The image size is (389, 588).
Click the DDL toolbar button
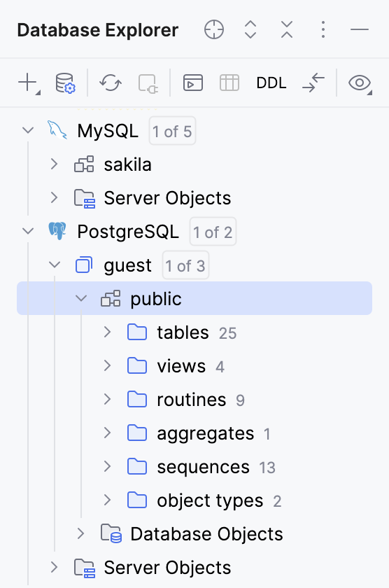pyautogui.click(x=271, y=83)
